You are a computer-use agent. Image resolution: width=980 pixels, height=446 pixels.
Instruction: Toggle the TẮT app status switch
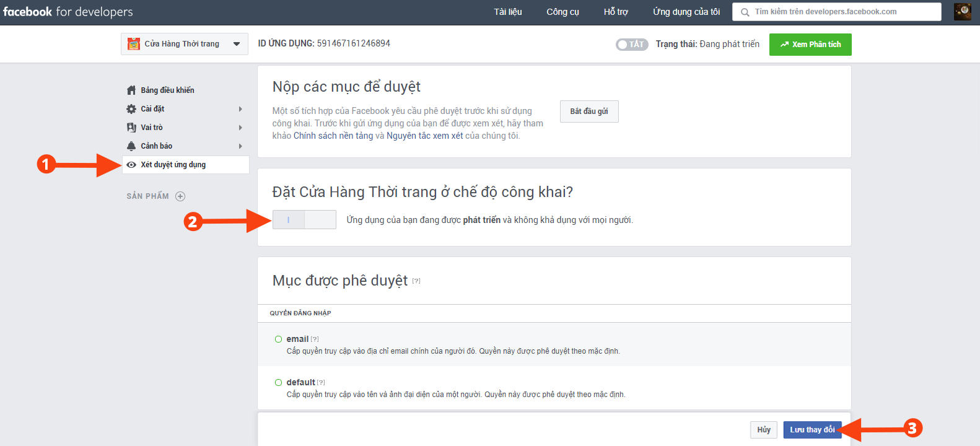coord(631,45)
